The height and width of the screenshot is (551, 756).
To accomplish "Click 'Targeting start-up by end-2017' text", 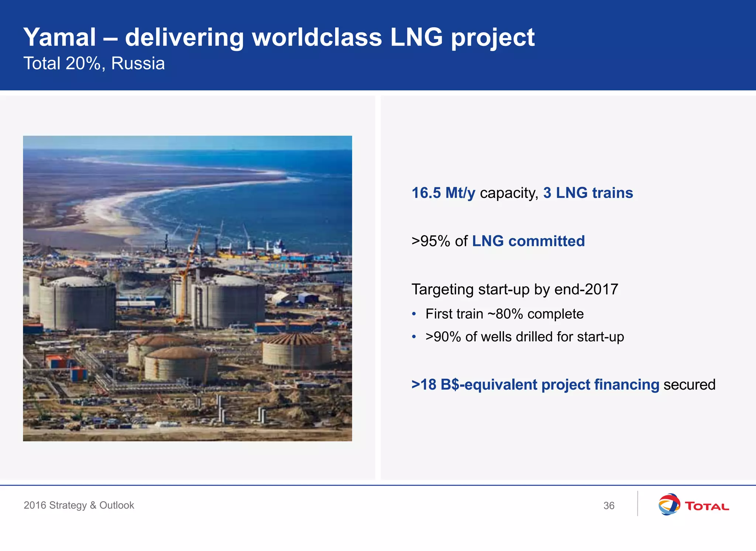I will point(515,290).
